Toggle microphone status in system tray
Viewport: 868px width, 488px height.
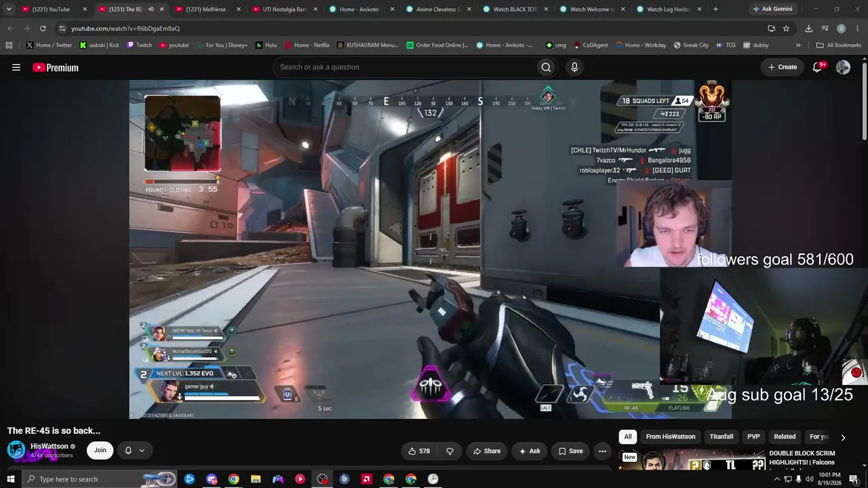click(798, 479)
